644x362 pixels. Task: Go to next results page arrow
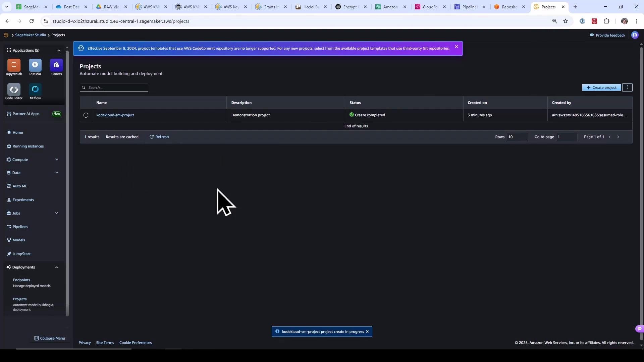tap(618, 137)
